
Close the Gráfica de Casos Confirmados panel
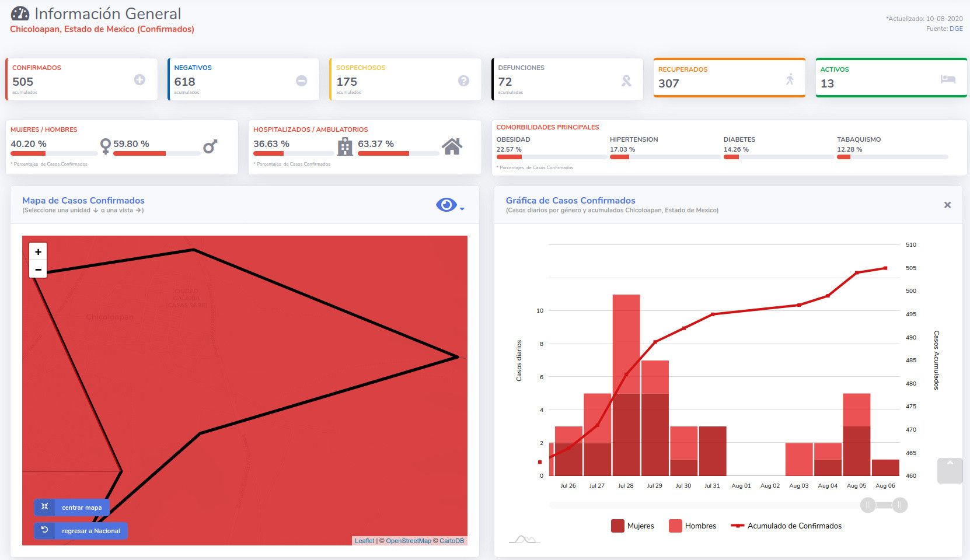pos(947,205)
